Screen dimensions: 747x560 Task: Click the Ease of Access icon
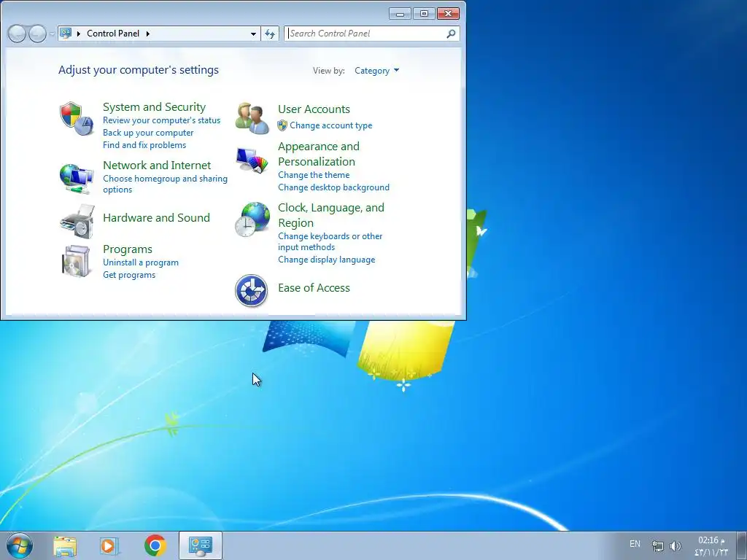(251, 290)
